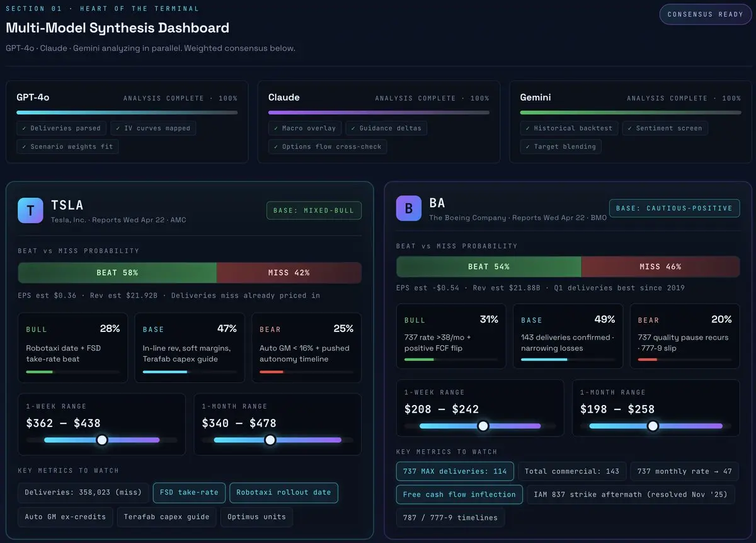
Task: Open BA Bear 20% scenario card
Action: (x=685, y=336)
